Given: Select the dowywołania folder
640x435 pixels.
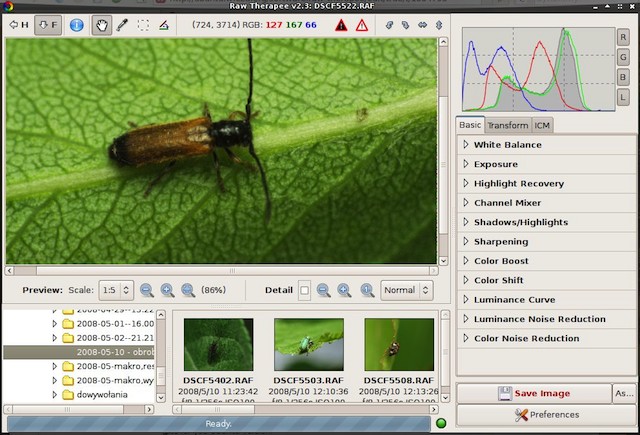Looking at the screenshot, I should click(102, 395).
